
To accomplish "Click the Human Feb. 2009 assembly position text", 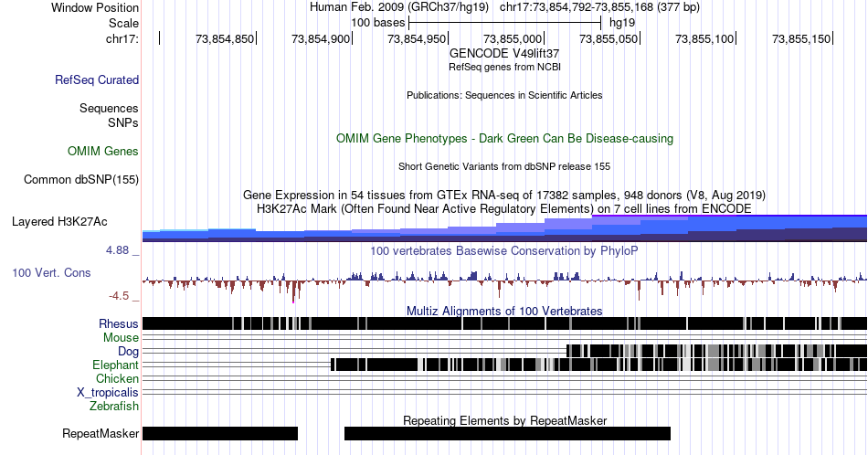I will point(504,7).
